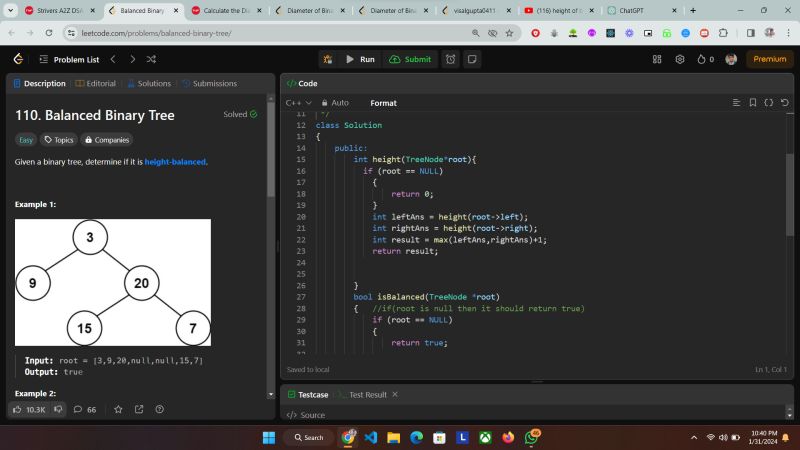The height and width of the screenshot is (450, 800).
Task: Click the thumbs down dislike icon
Action: pos(59,409)
